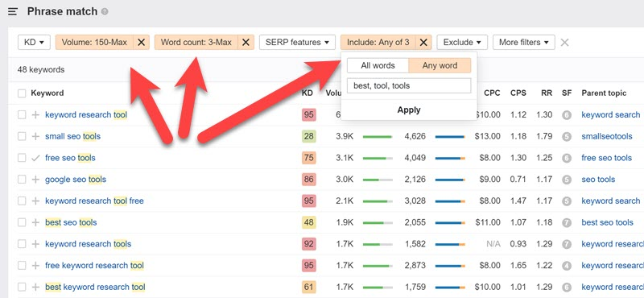Clear the Include: Any of 3 filter

click(423, 43)
